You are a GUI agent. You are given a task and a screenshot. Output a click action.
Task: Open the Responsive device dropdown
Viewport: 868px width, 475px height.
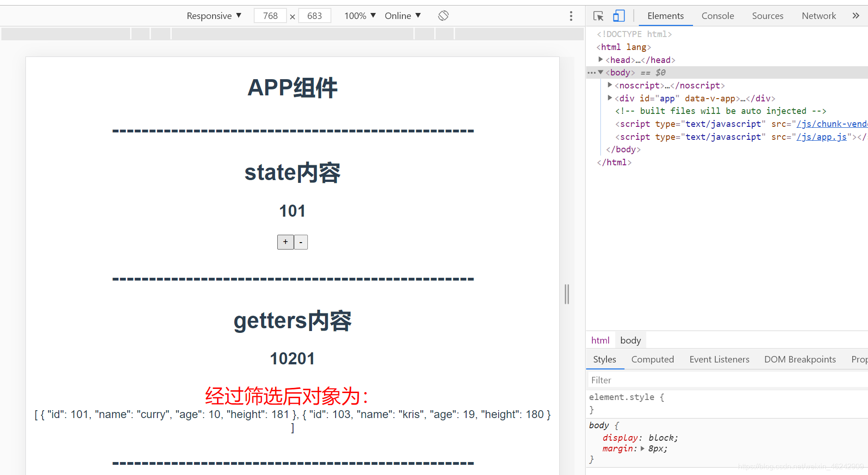pos(214,16)
